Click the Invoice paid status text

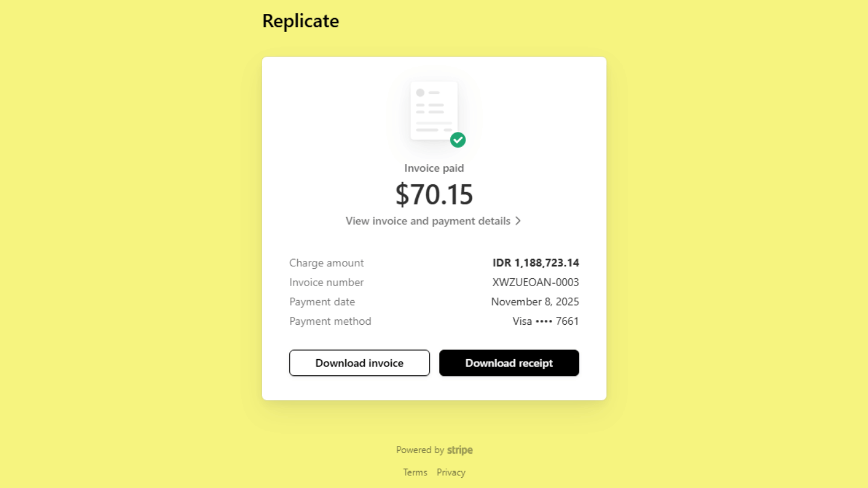coord(434,168)
